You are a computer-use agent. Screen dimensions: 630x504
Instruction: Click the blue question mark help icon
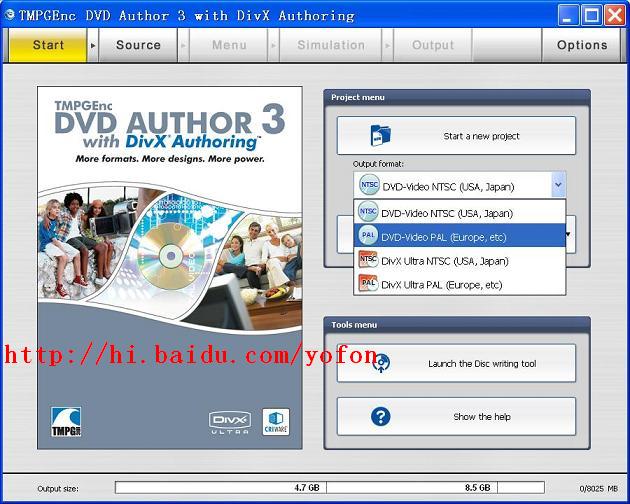click(x=380, y=417)
